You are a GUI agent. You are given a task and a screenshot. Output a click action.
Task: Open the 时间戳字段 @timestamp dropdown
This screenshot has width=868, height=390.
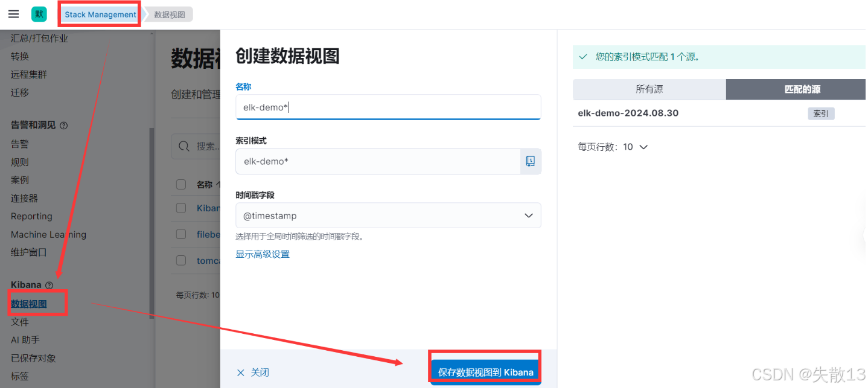tap(388, 216)
